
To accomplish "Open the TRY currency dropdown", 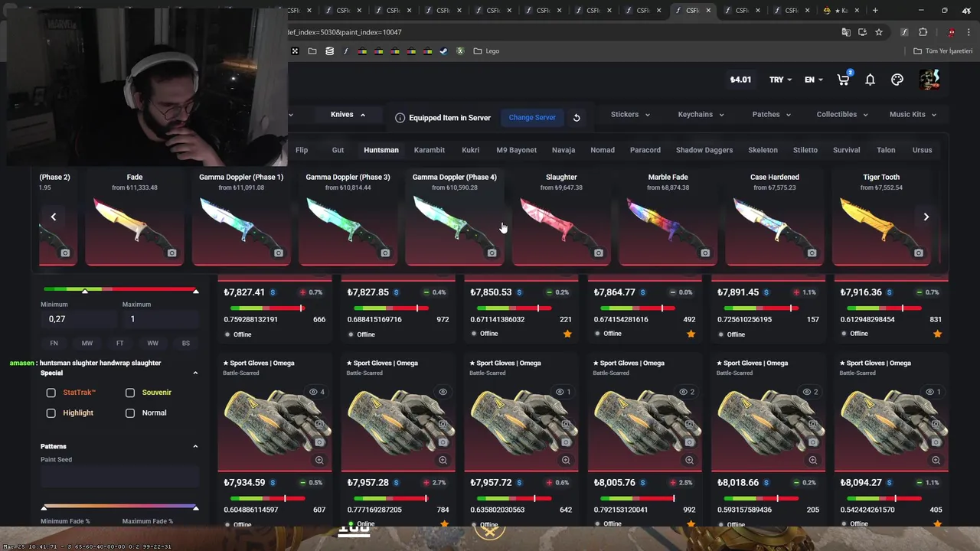I will tap(780, 80).
